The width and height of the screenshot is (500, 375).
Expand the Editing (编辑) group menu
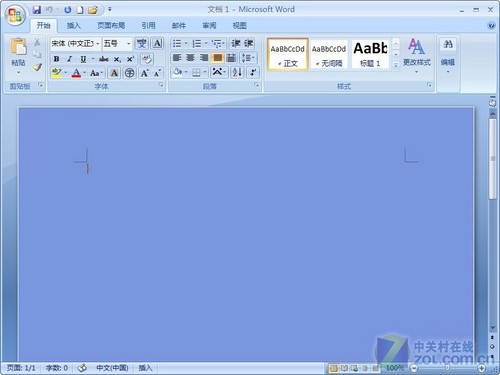coord(448,55)
